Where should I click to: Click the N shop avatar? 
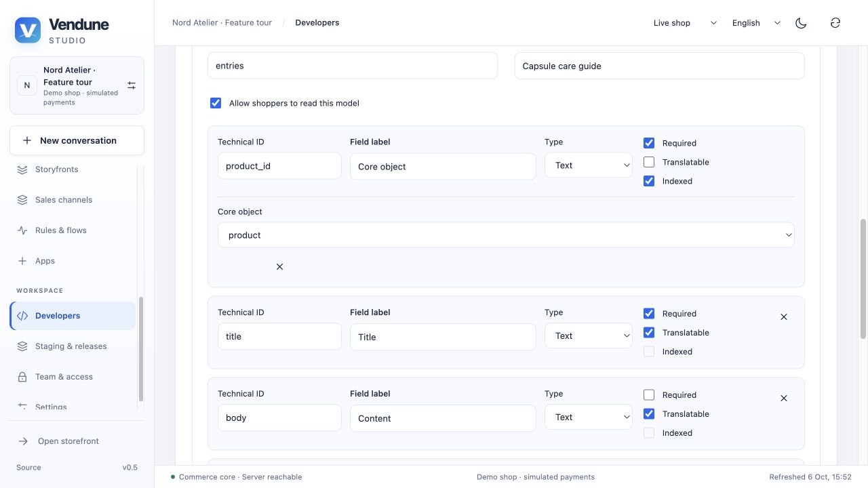click(x=27, y=85)
